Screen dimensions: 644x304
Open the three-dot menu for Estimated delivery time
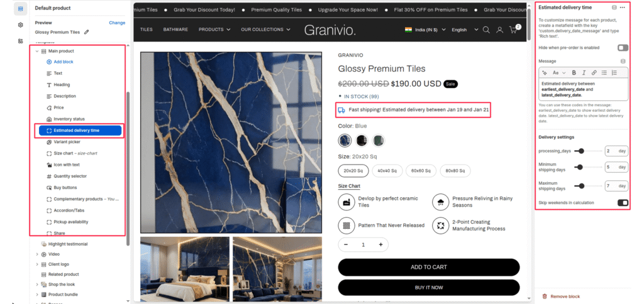coord(623,7)
